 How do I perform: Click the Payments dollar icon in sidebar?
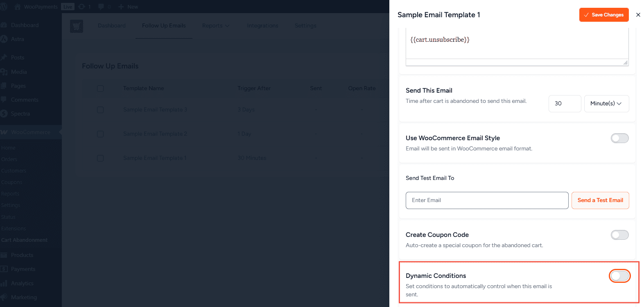(x=4, y=269)
